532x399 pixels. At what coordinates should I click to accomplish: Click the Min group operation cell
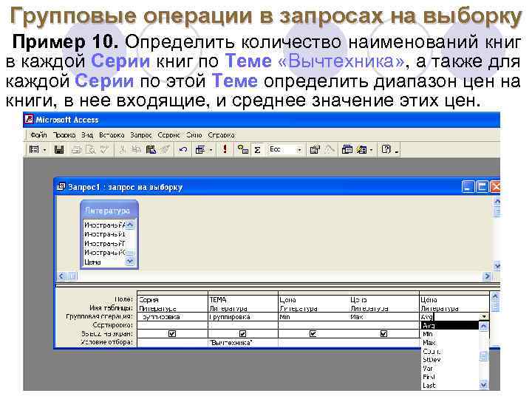(313, 317)
